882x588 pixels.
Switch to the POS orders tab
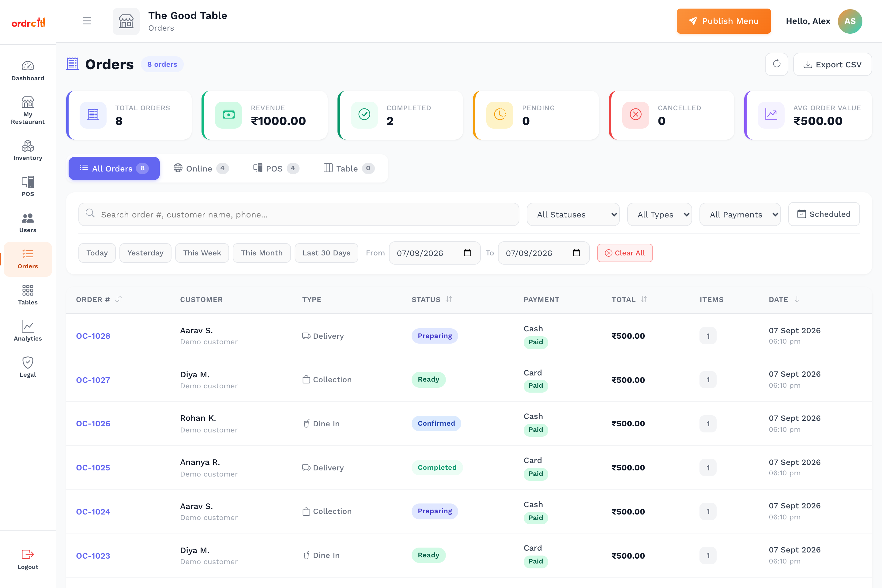[276, 168]
